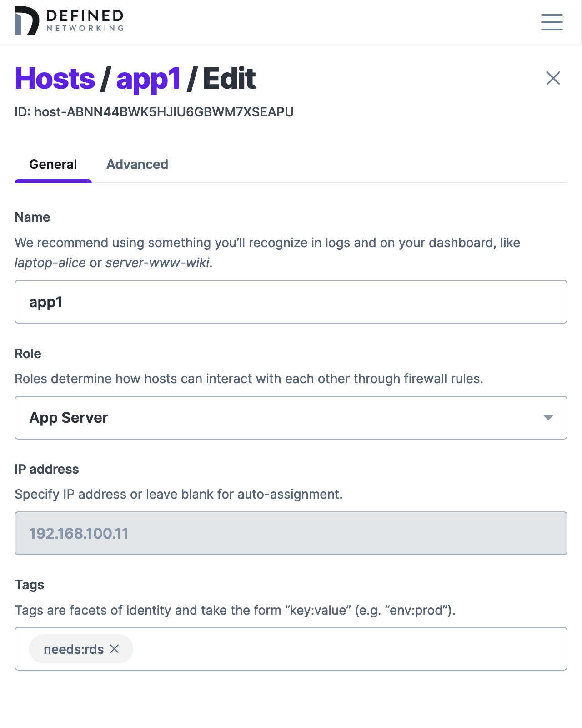582x728 pixels.
Task: Click the Name field containing app1
Action: [x=290, y=301]
